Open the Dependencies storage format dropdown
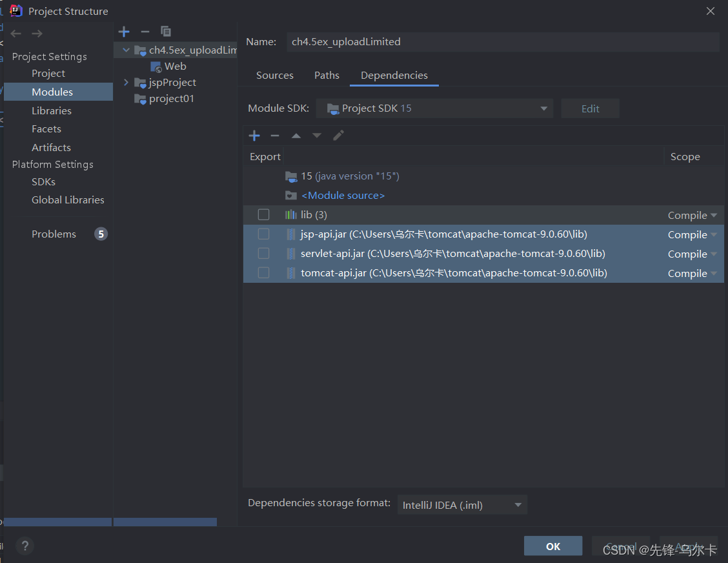The height and width of the screenshot is (563, 728). (x=517, y=504)
